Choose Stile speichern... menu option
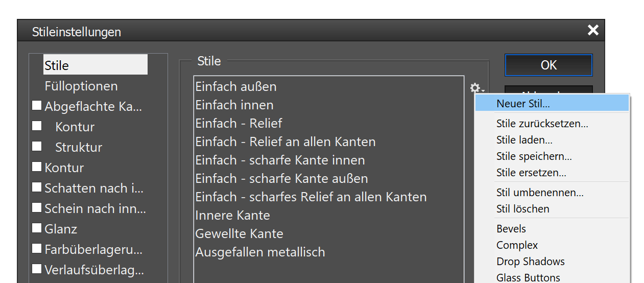The height and width of the screenshot is (283, 644). click(x=534, y=156)
